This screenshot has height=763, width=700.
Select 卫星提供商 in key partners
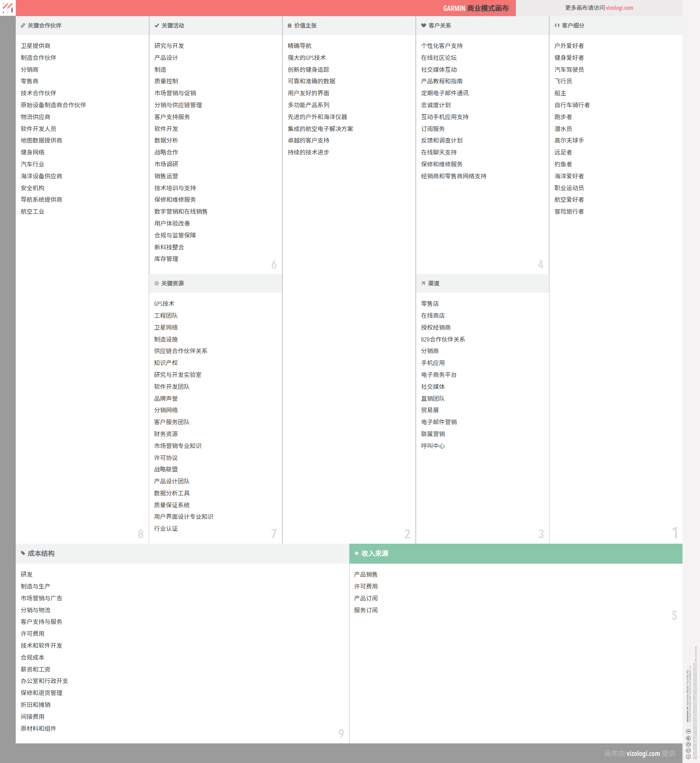[35, 46]
